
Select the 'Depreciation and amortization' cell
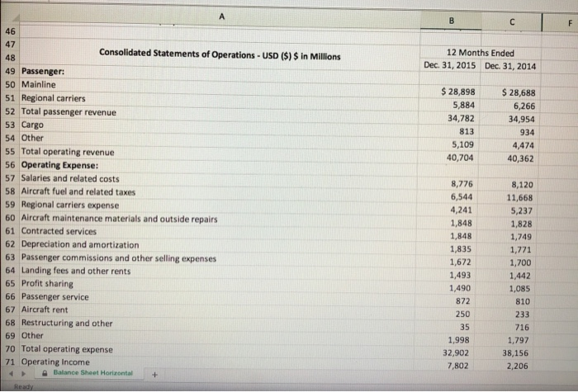(80, 244)
